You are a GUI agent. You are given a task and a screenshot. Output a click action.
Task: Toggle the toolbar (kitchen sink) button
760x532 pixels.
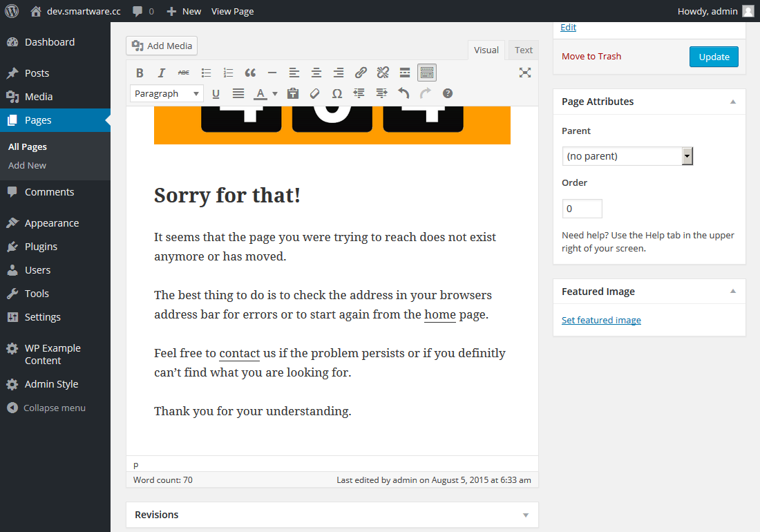click(x=427, y=73)
